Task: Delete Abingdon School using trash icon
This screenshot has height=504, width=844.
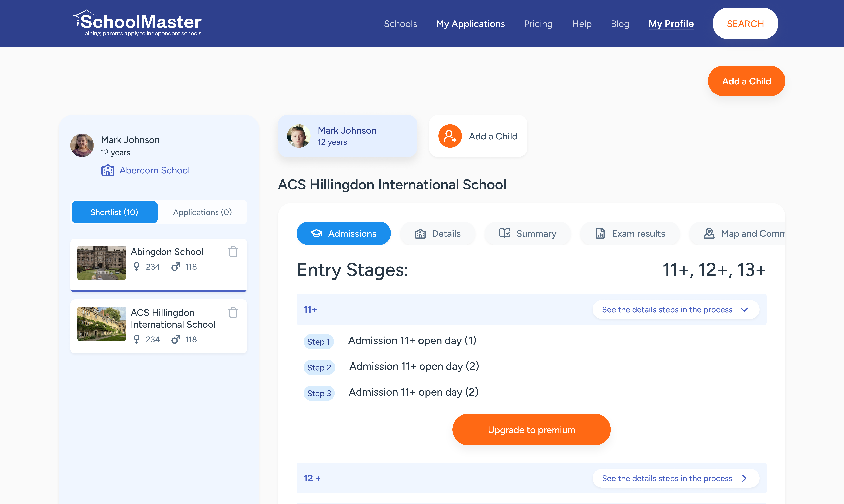Action: pos(233,252)
